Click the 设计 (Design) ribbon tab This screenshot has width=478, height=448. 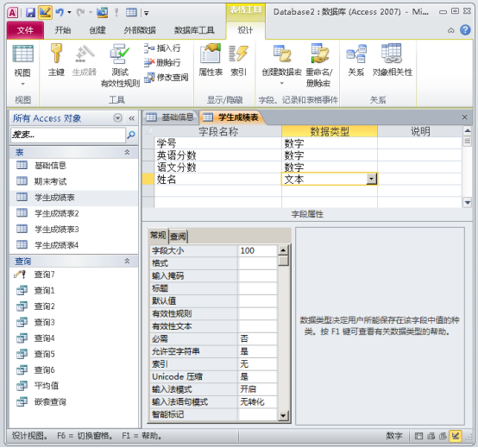[x=245, y=30]
